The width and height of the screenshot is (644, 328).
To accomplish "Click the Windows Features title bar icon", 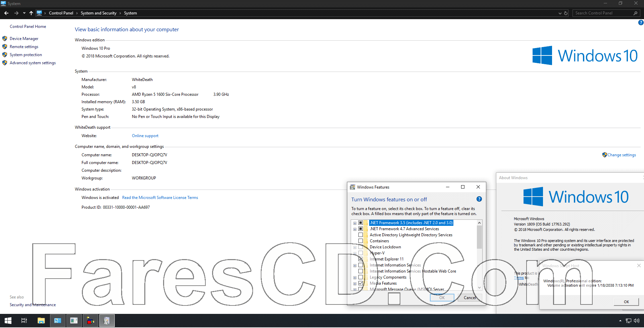I will coord(352,187).
